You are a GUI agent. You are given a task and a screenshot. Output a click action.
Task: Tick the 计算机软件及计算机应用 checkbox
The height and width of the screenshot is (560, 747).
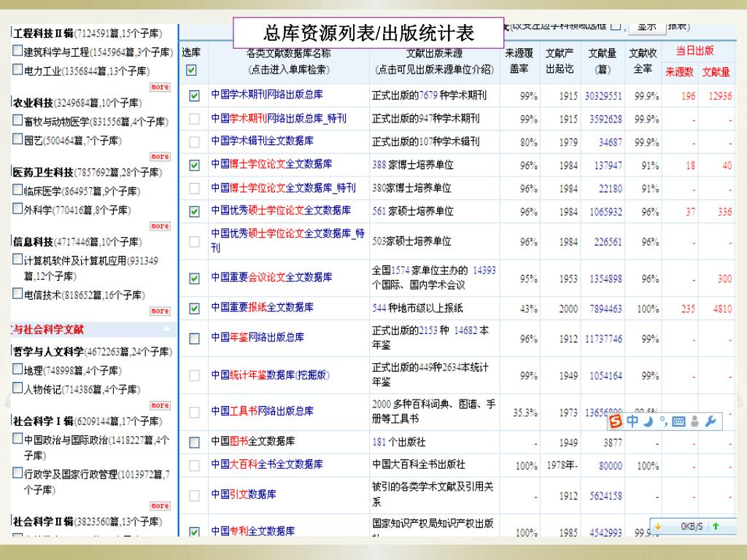pyautogui.click(x=18, y=260)
